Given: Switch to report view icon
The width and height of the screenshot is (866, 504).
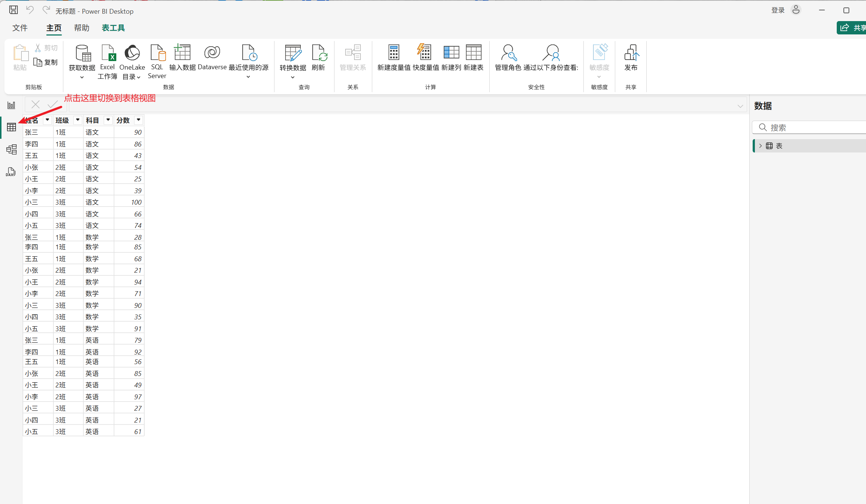Looking at the screenshot, I should point(11,105).
